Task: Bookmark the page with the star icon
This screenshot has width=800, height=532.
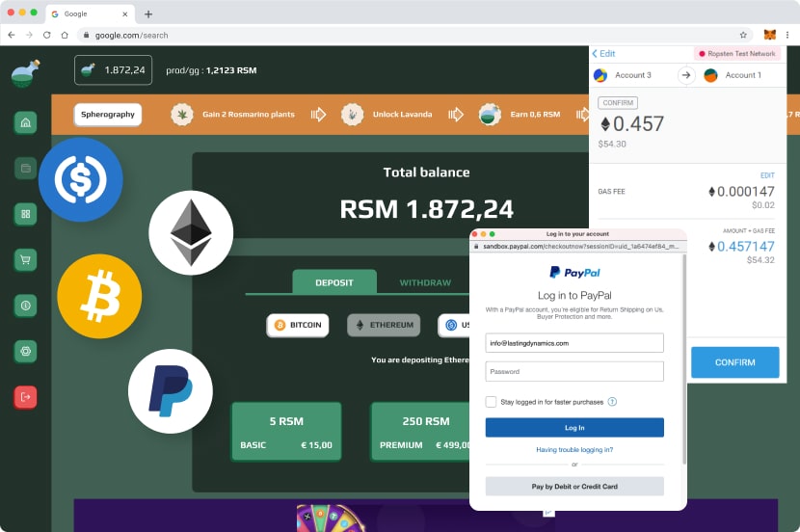Action: (743, 36)
